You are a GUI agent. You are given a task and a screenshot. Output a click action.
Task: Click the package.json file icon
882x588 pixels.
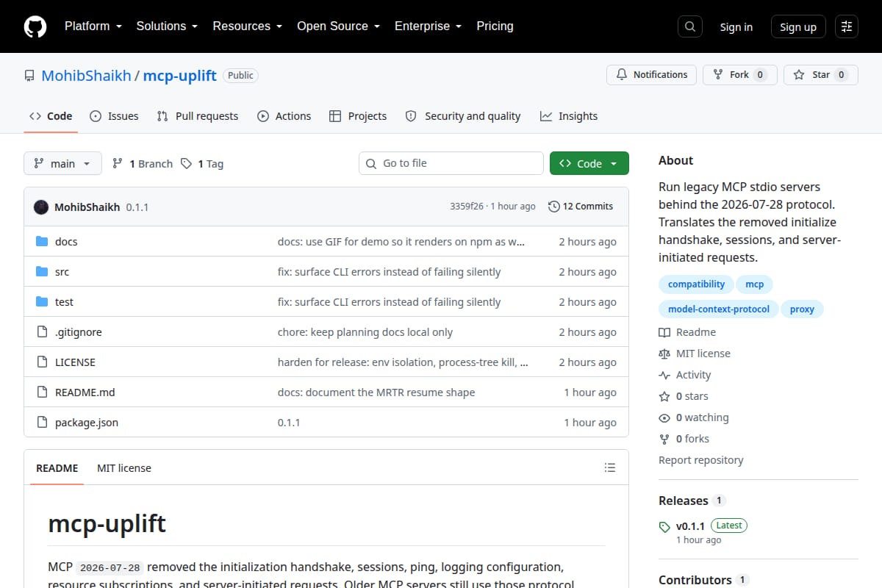pos(42,423)
